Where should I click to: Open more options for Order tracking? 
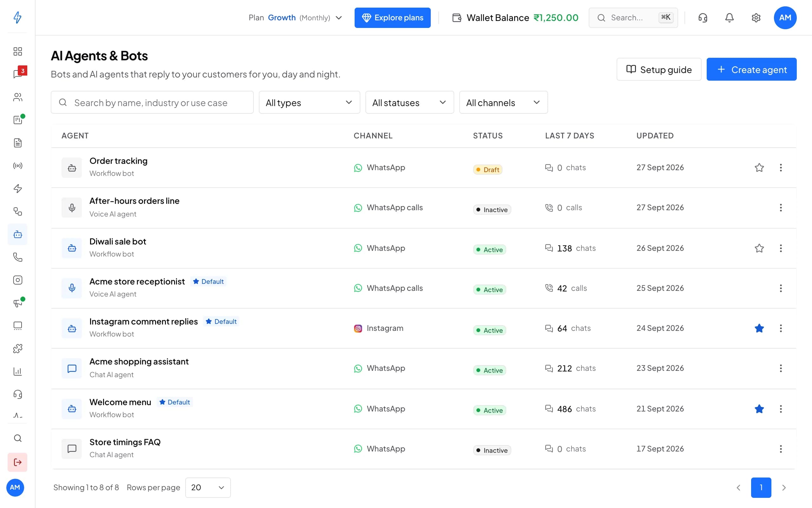click(x=781, y=168)
